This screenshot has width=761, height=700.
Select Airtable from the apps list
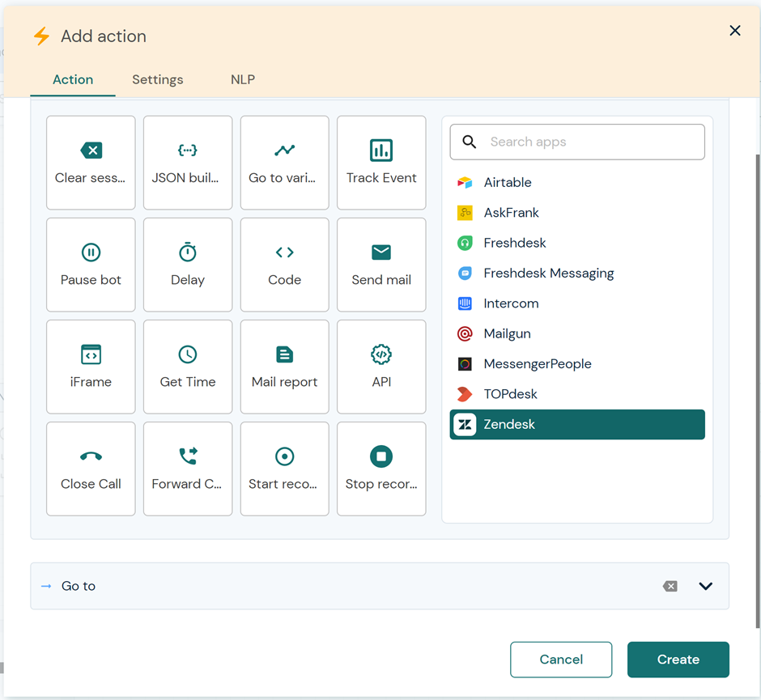point(508,182)
